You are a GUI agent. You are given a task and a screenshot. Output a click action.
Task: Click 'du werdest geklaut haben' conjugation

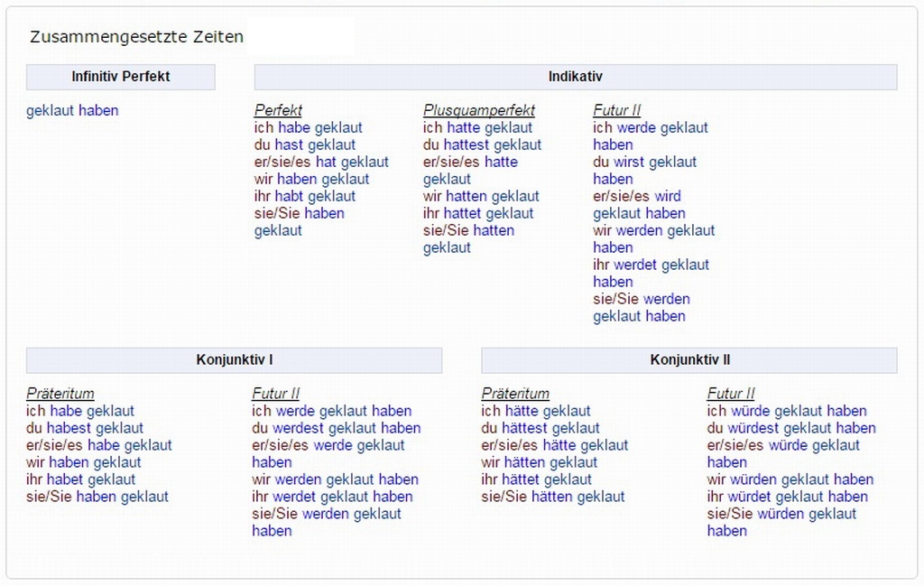337,429
